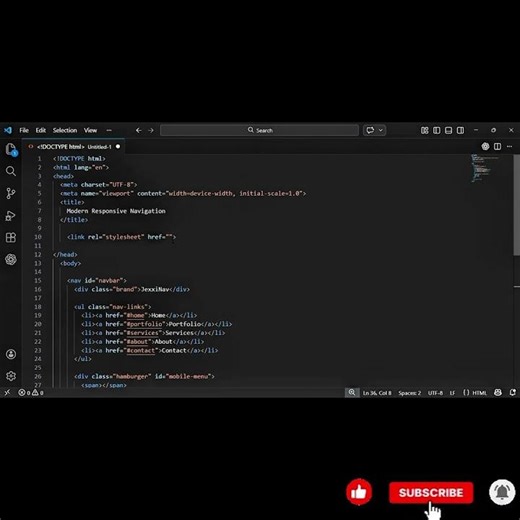
Task: Click the Like thumbs-up button
Action: 359,492
